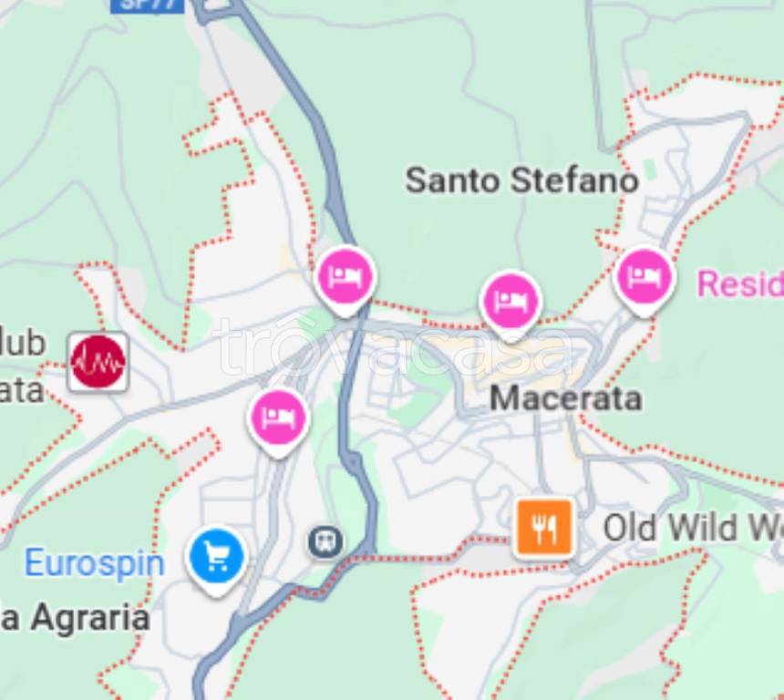The height and width of the screenshot is (700, 784).
Task: Click the Eurospin text label
Action: (95, 563)
